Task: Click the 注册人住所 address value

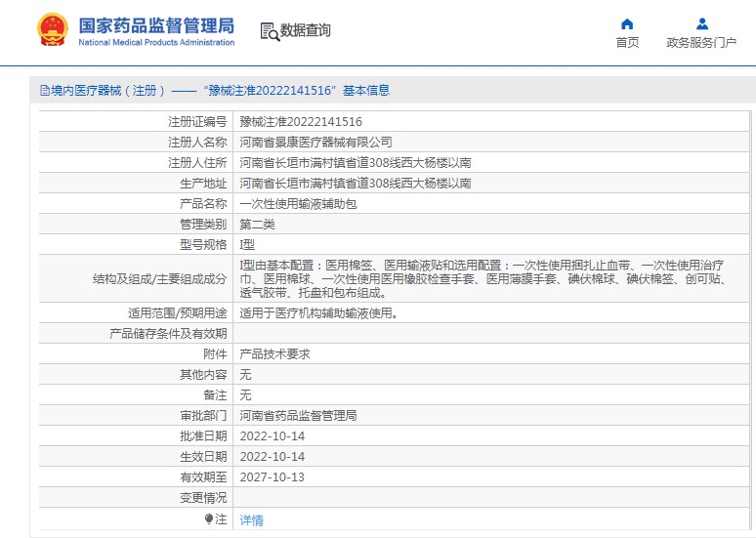Action: tap(356, 163)
